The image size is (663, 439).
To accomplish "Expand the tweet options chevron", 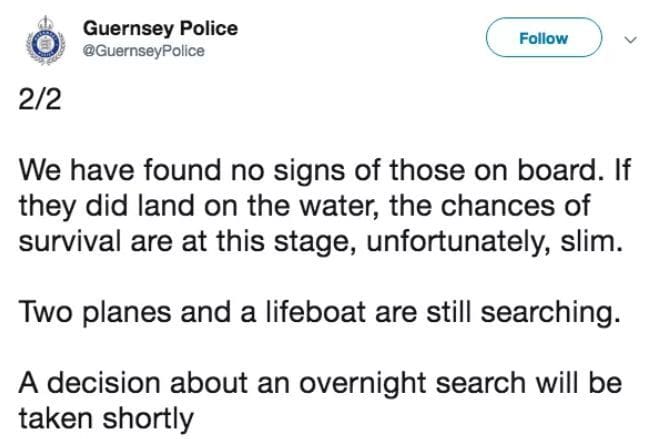I will click(631, 40).
